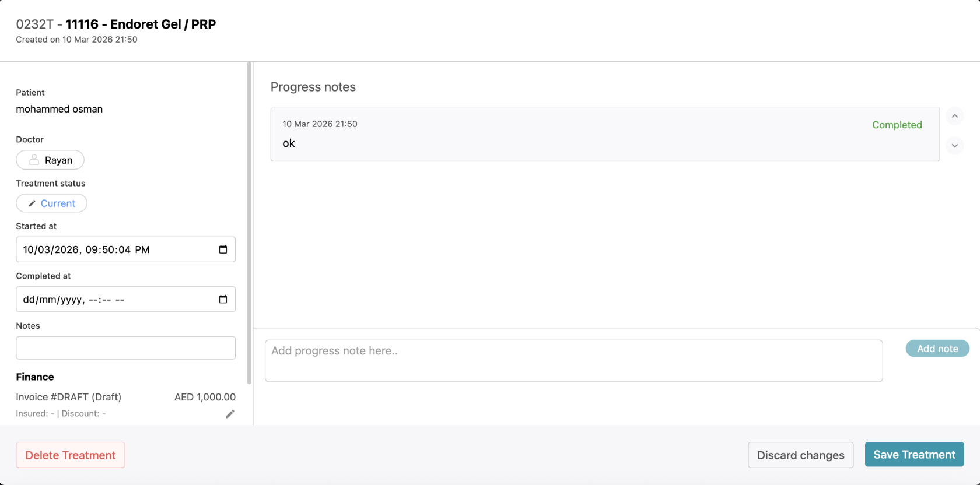Open the Completed status dropdown on the note
Screen dimensions: 980x485
(x=897, y=125)
